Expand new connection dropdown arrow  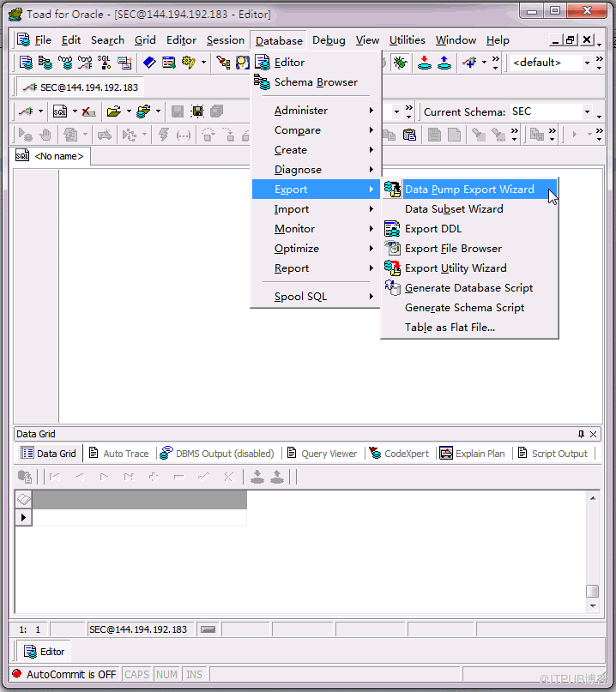tap(484, 63)
